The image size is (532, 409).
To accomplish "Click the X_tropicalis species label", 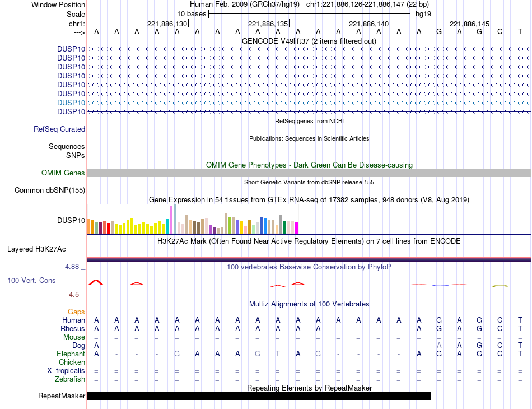I will pos(66,371).
